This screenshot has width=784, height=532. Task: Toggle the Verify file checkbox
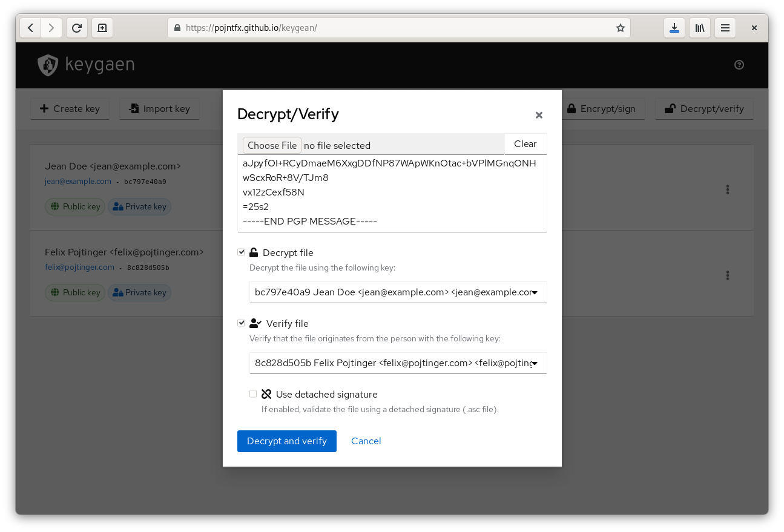tap(241, 323)
